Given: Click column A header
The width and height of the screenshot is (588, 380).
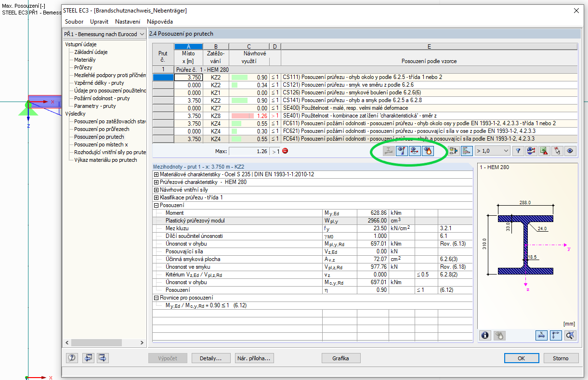Looking at the screenshot, I should pyautogui.click(x=188, y=46).
